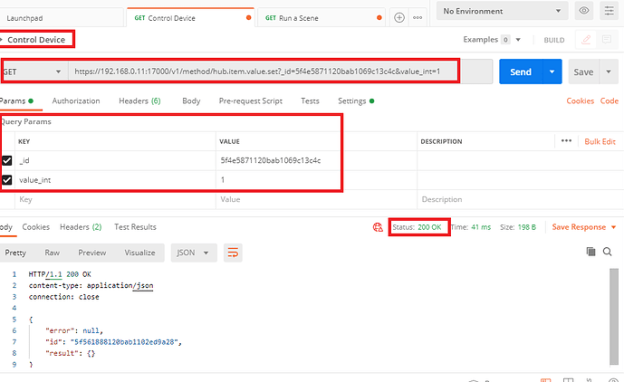The height and width of the screenshot is (382, 624).
Task: Click the environment quick look eye icon
Action: tap(584, 11)
